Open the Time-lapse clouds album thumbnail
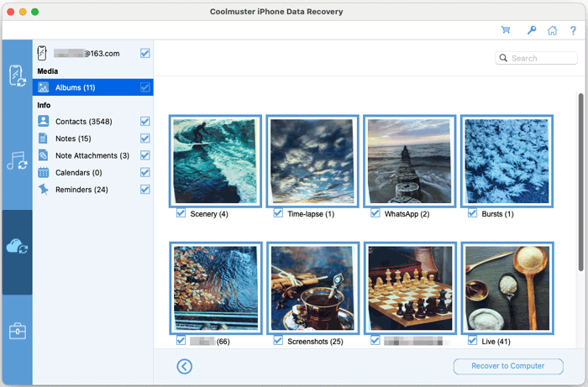 coord(312,161)
